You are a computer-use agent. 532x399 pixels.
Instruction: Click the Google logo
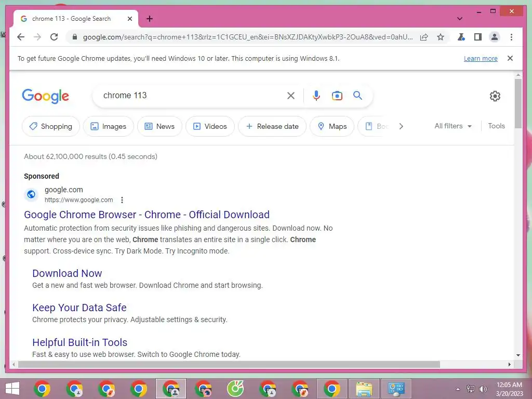(46, 96)
